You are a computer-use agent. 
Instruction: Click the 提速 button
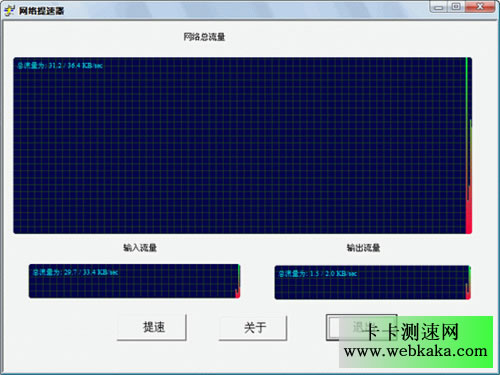click(152, 327)
